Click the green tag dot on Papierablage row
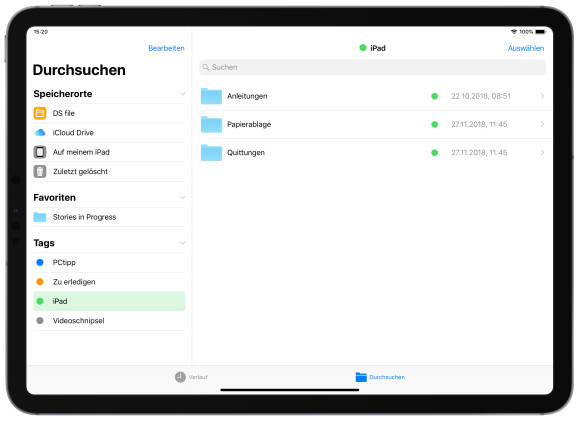The height and width of the screenshot is (421, 580). tap(435, 124)
